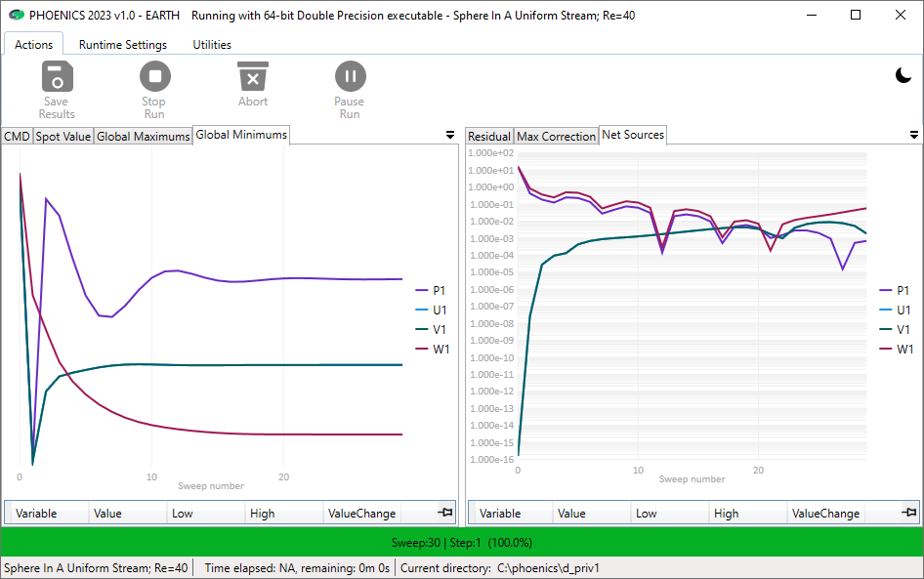The width and height of the screenshot is (924, 579).
Task: Click the High column header in right table
Action: pos(748,513)
